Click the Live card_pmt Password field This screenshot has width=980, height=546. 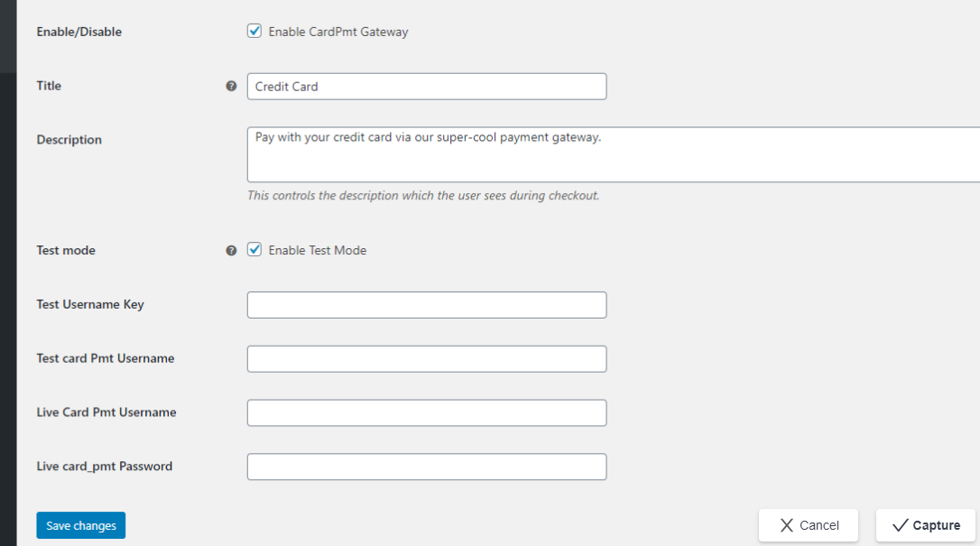pos(426,467)
